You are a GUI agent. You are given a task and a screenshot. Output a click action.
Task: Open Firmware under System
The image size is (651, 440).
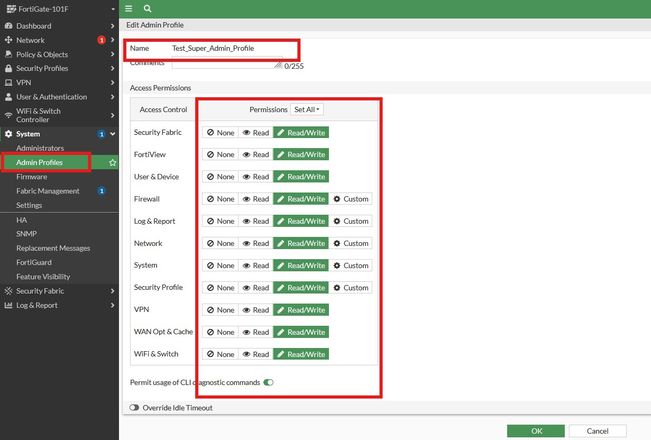(x=32, y=176)
